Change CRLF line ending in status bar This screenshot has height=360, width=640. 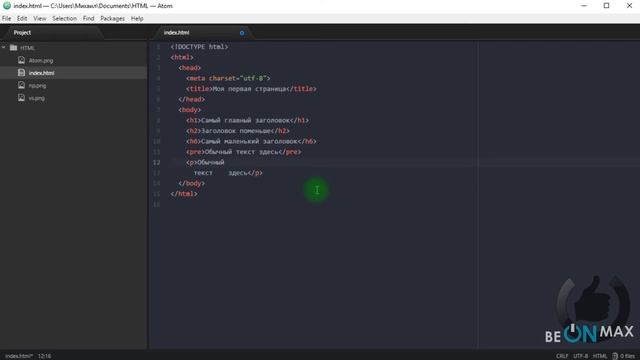click(x=562, y=356)
